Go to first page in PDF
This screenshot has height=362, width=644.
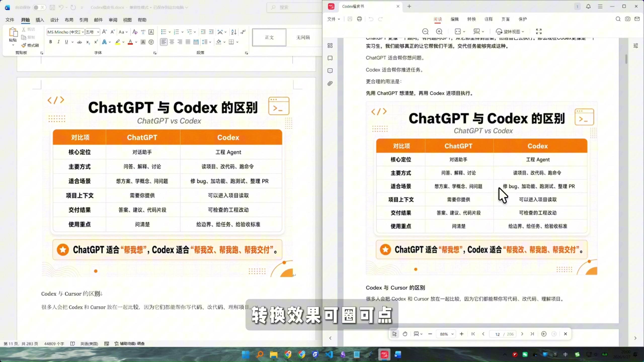[473, 334]
